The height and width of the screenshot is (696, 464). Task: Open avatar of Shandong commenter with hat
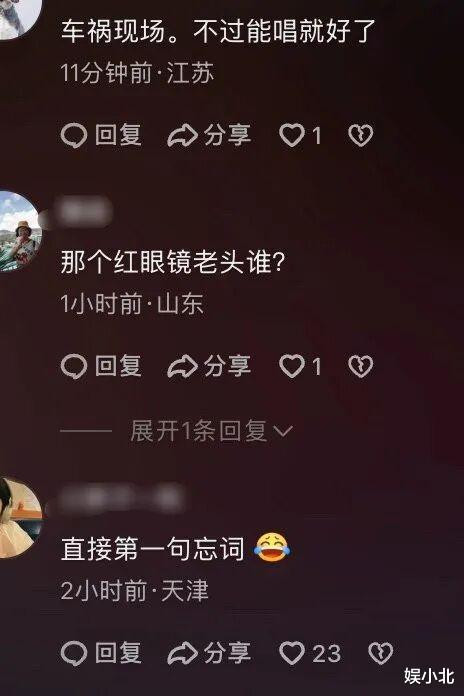(19, 231)
